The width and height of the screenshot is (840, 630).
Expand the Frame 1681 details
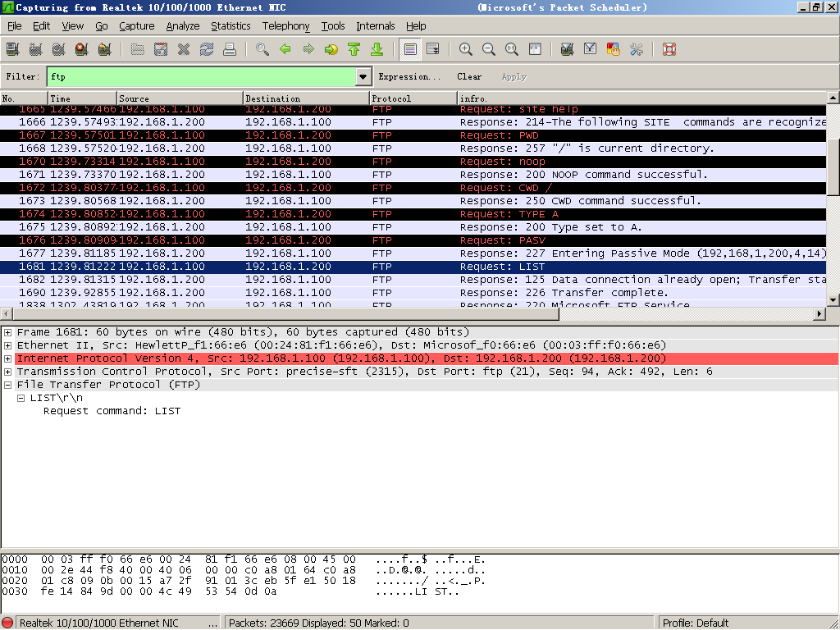(x=8, y=332)
